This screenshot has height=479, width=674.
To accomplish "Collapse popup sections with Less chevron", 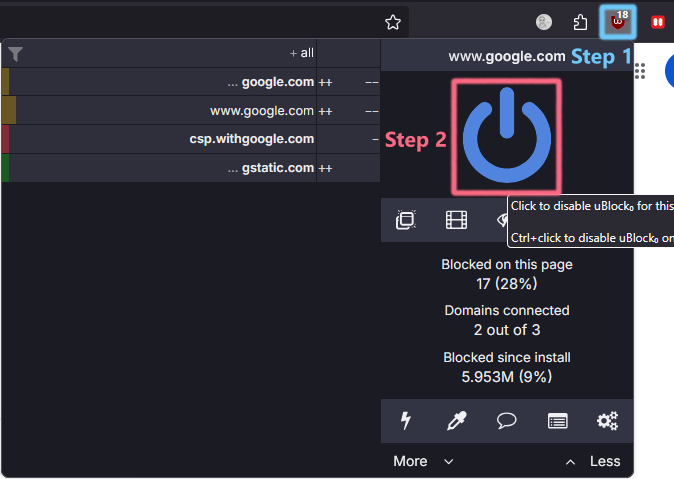I will [593, 462].
